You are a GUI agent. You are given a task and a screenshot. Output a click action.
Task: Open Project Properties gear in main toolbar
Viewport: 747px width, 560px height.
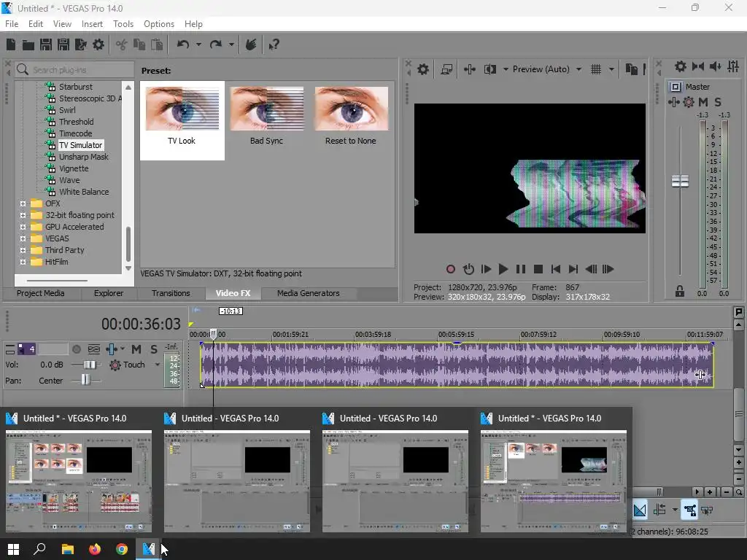[x=98, y=44]
